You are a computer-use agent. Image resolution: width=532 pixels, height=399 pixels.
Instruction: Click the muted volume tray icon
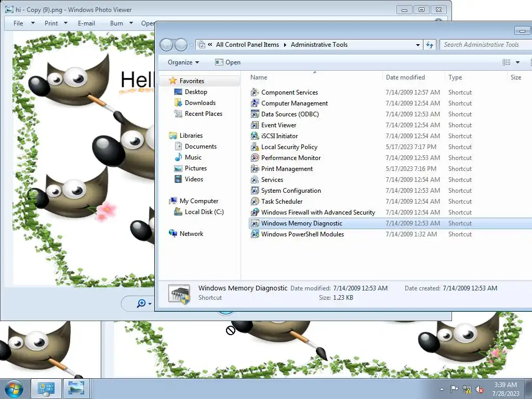point(480,390)
